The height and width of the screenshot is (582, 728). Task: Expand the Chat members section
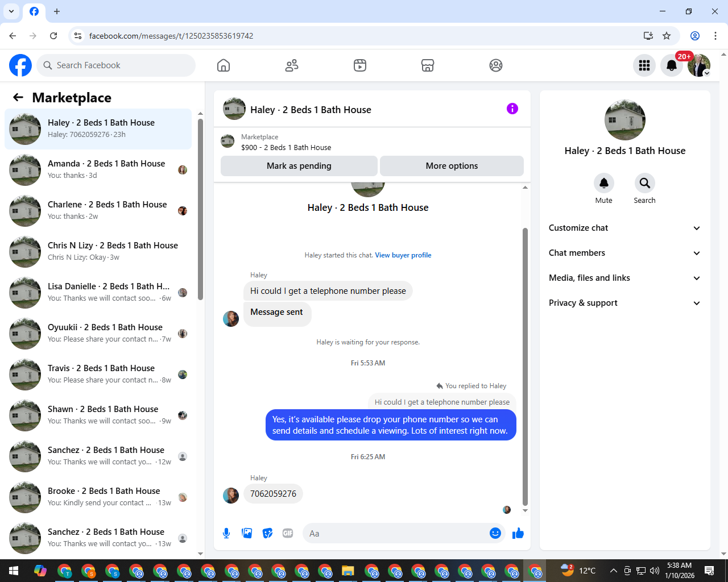pyautogui.click(x=624, y=253)
